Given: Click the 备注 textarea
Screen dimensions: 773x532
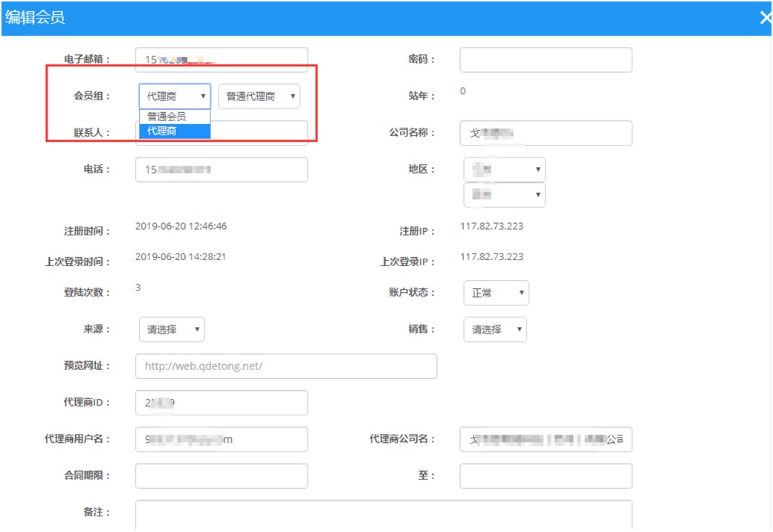Looking at the screenshot, I should pyautogui.click(x=384, y=515).
